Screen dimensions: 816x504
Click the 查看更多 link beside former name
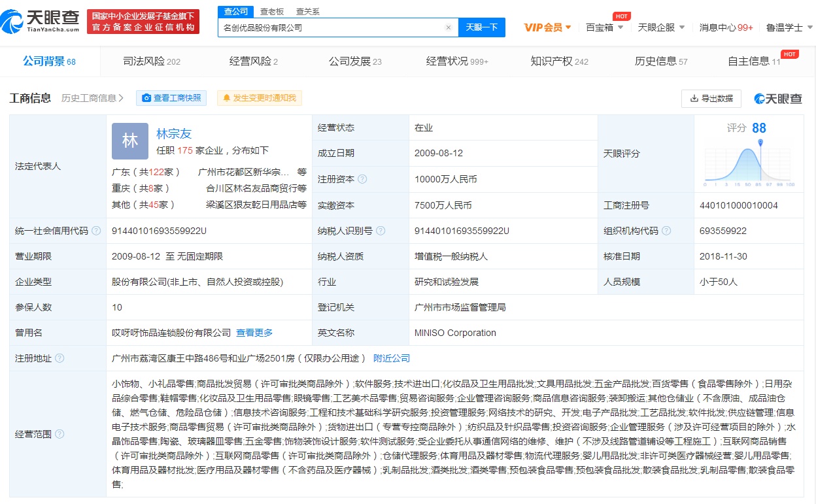[x=254, y=333]
